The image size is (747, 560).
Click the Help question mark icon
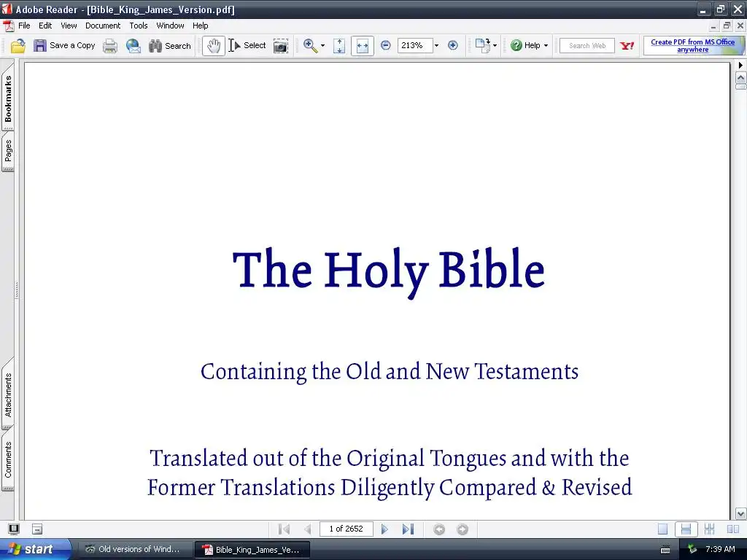(x=516, y=46)
